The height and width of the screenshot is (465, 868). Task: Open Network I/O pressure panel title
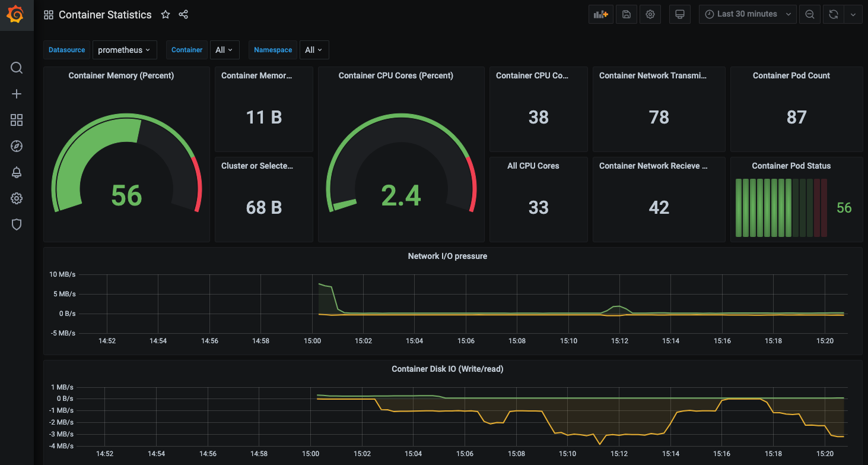pos(447,256)
